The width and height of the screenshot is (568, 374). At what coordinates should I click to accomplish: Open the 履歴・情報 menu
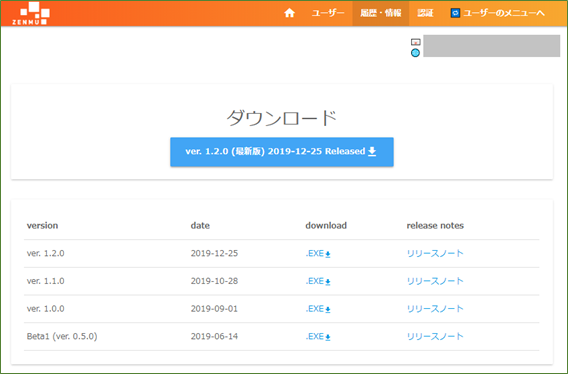point(381,13)
